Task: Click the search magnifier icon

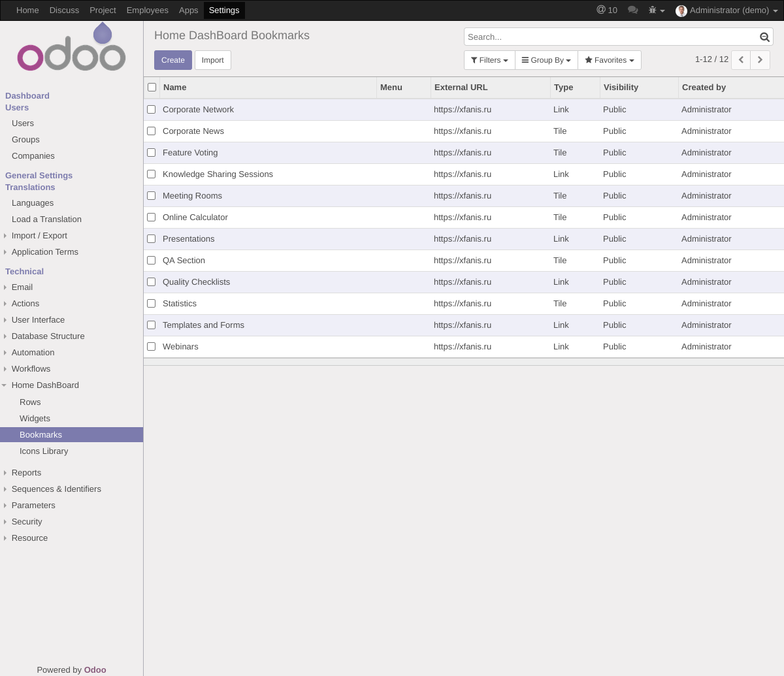Action: point(764,37)
